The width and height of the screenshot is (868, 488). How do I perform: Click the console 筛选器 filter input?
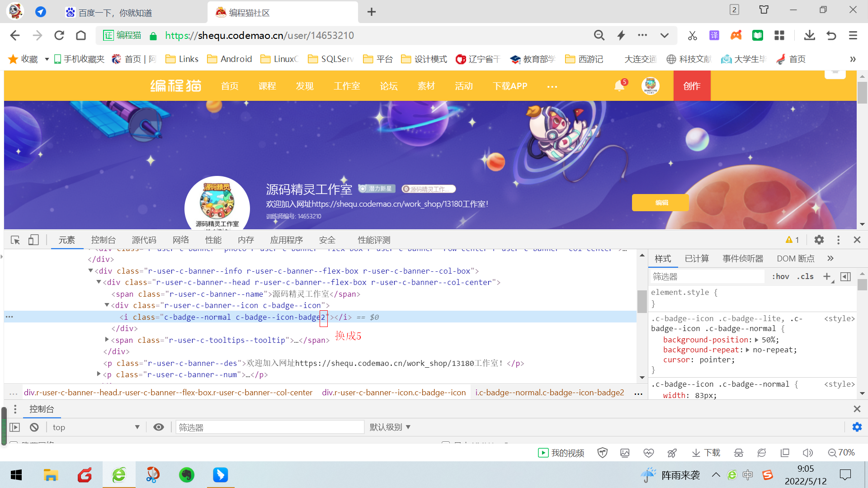[x=270, y=427]
